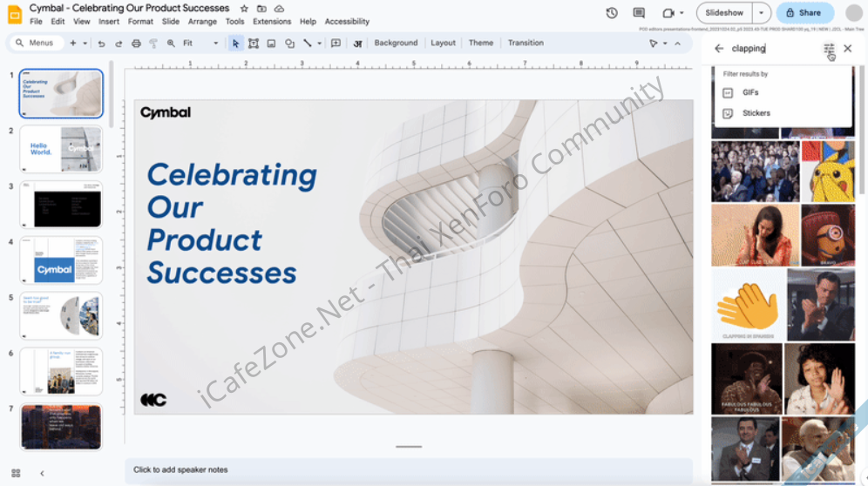The height and width of the screenshot is (486, 868).
Task: Collapse the slide filmstrip panel
Action: click(42, 473)
